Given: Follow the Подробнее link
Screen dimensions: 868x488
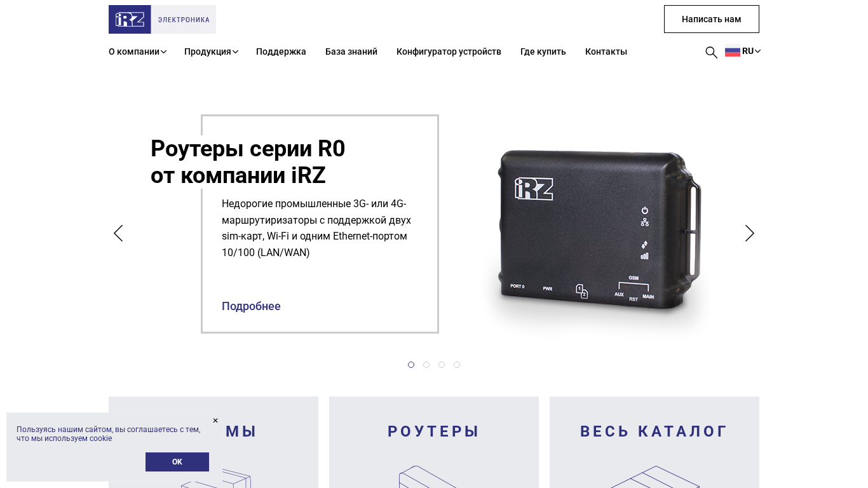Looking at the screenshot, I should click(251, 306).
